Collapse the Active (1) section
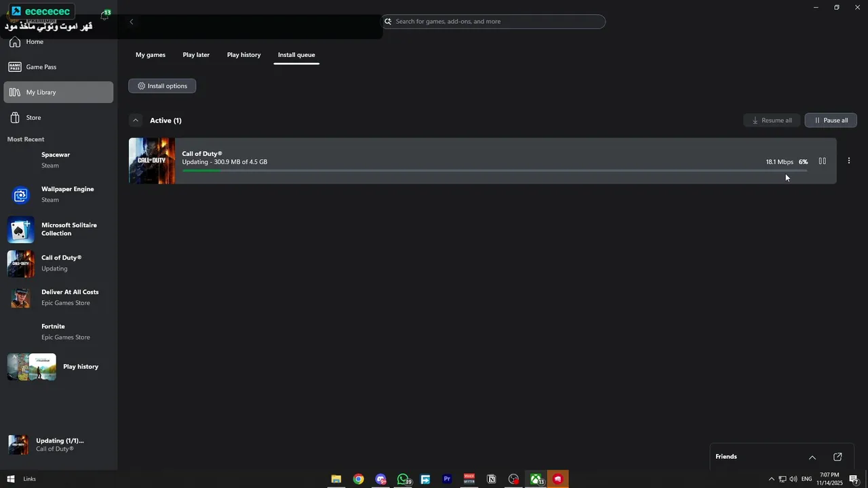This screenshot has width=868, height=488. click(x=136, y=121)
